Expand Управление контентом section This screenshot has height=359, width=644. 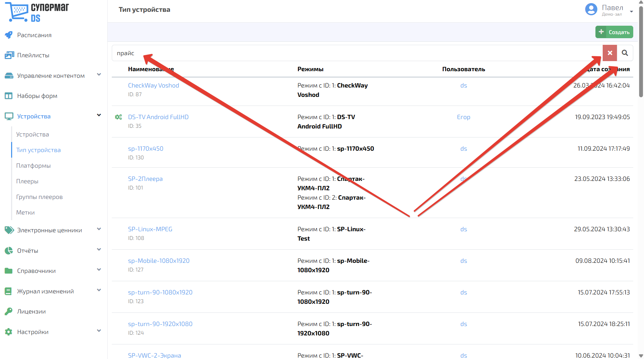click(x=99, y=75)
